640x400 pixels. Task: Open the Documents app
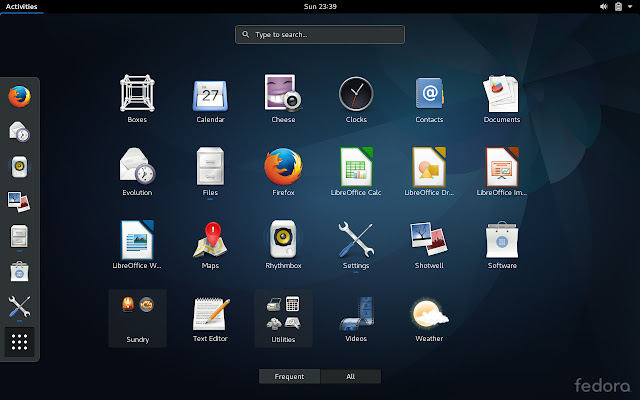point(502,98)
